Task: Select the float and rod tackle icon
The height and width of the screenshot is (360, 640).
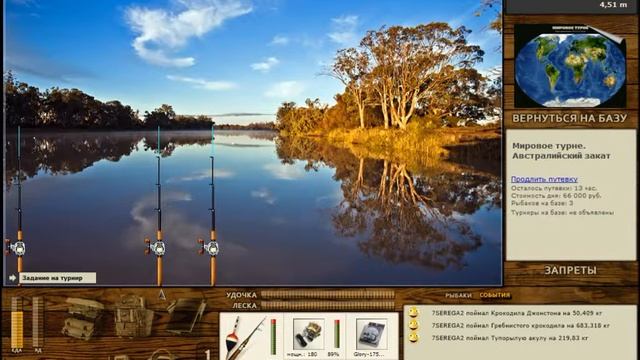Action: click(x=245, y=337)
